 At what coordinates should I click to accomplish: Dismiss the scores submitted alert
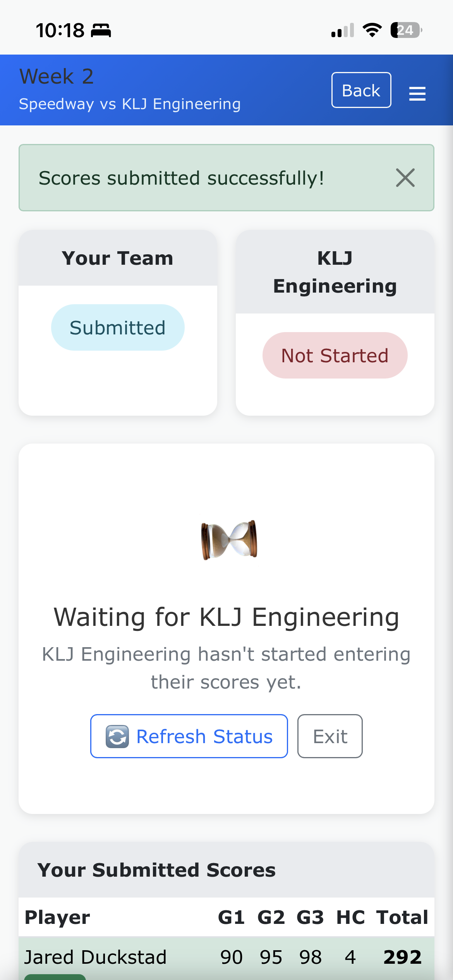pos(405,178)
